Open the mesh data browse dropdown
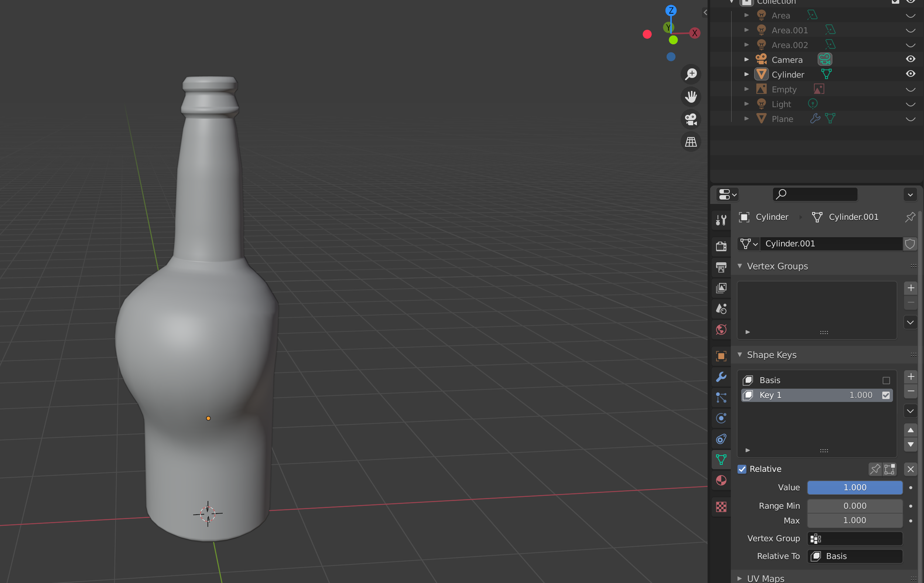Viewport: 924px width, 583px height. click(x=749, y=244)
